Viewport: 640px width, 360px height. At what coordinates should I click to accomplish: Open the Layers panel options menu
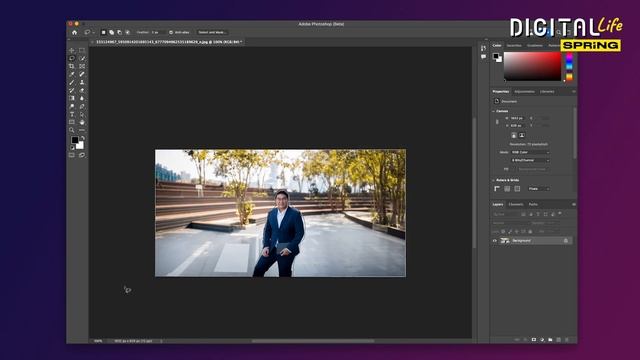(x=573, y=204)
